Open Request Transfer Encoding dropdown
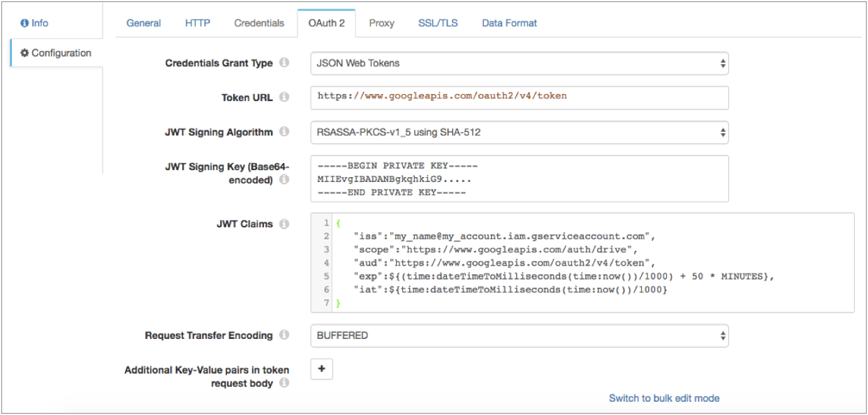Viewport: 868px width, 415px height. (519, 335)
